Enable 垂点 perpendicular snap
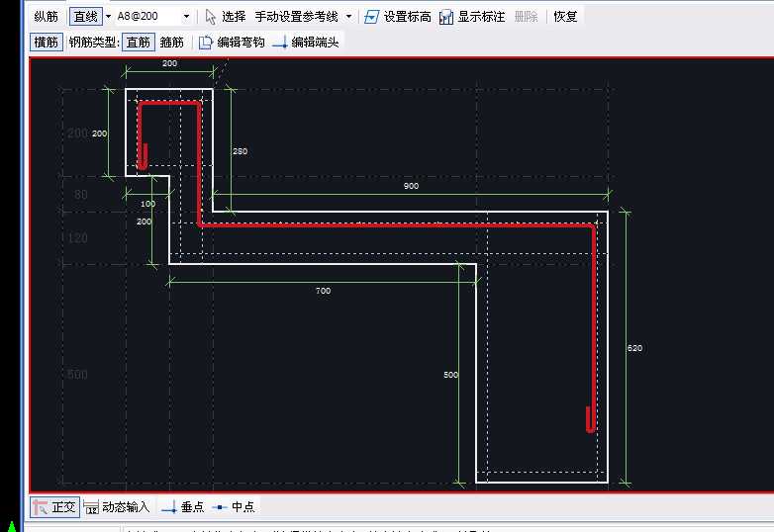 [x=183, y=507]
